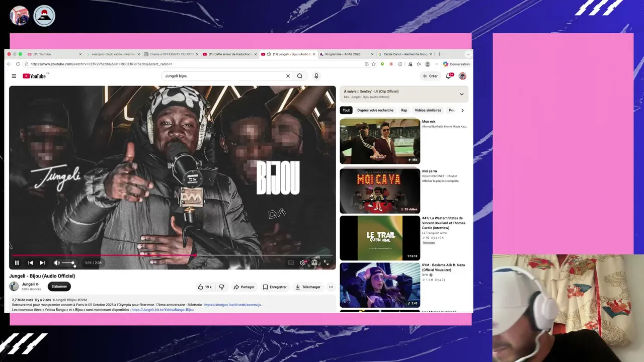Open the Le Trail qu'on Aime channel
This screenshot has height=362, width=644.
point(435,233)
